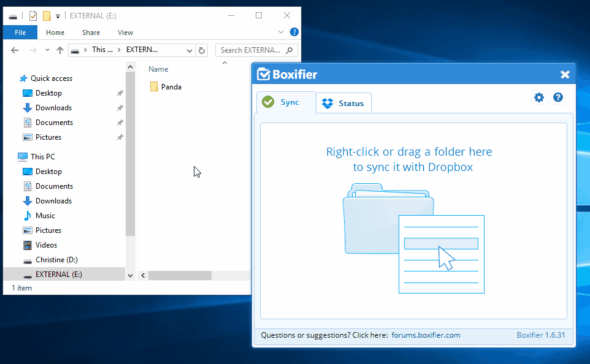Click the EXTERN... breadcrumb segment
The height and width of the screenshot is (364, 590).
pyautogui.click(x=142, y=50)
